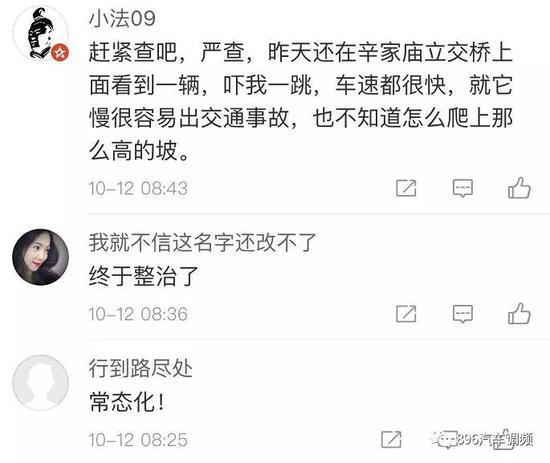Like the comment from 小法09
550x463 pixels.
coord(519,188)
